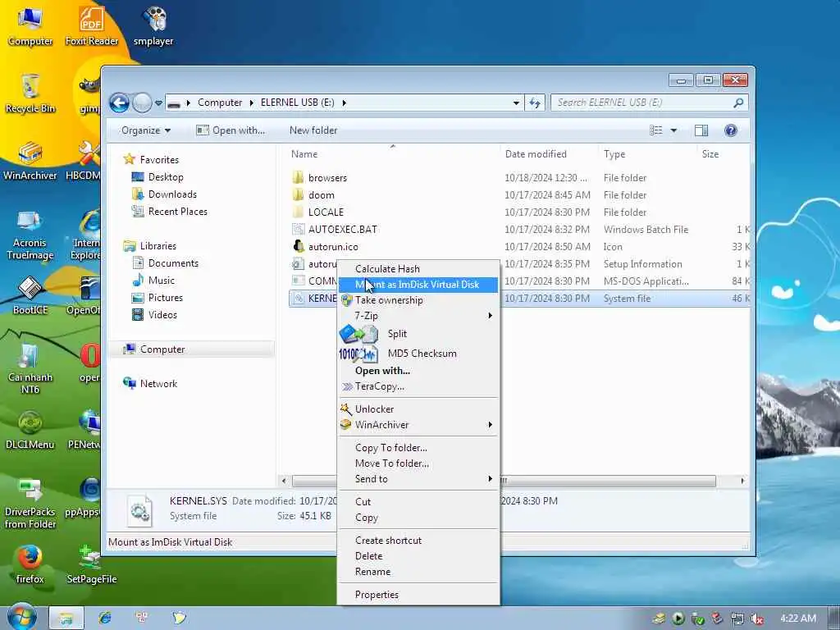Click Copy To folder... entry
This screenshot has height=630, width=840.
pyautogui.click(x=418, y=448)
